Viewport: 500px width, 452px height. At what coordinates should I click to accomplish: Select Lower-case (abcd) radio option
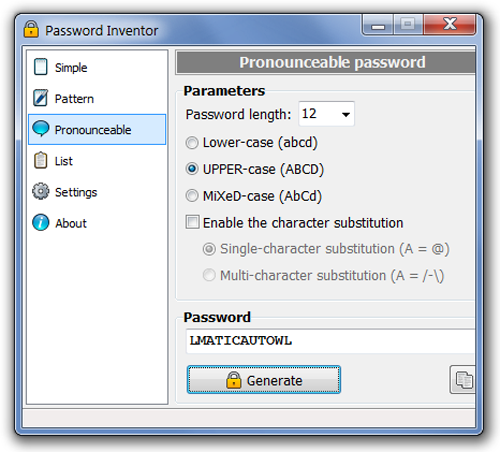coord(192,143)
